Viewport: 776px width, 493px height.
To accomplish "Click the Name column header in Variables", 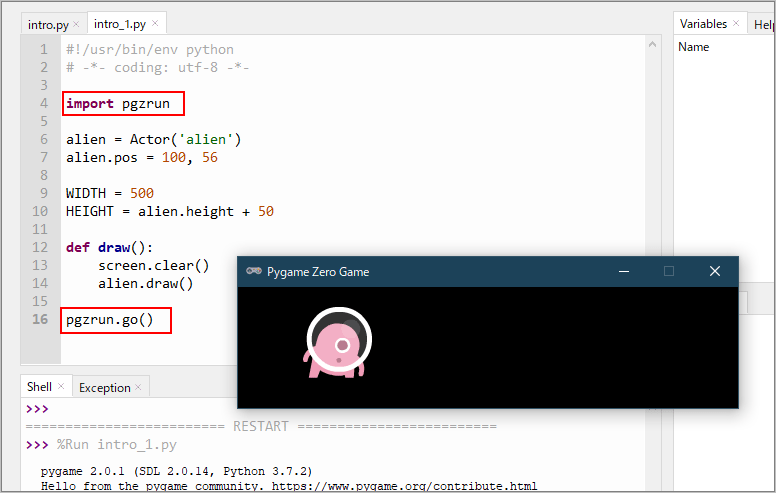I will click(693, 47).
